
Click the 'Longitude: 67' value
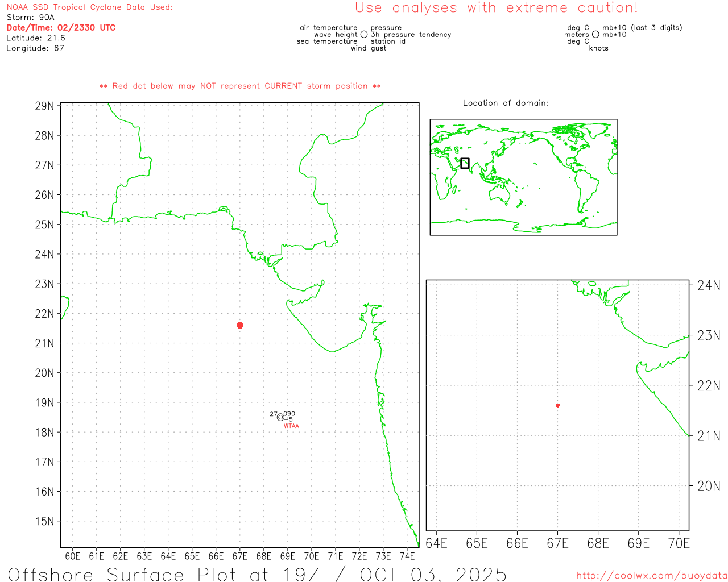pos(35,48)
